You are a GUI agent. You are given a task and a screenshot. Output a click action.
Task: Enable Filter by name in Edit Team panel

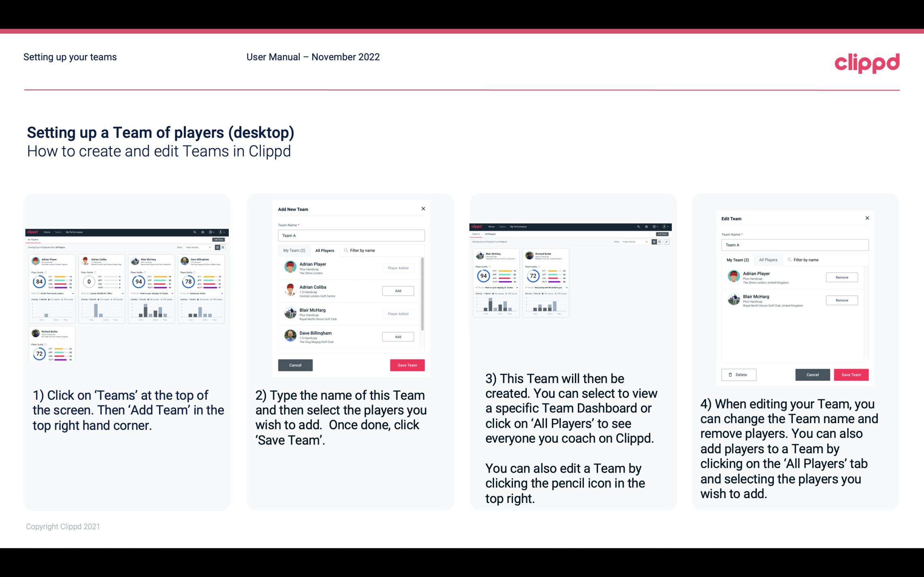pos(806,259)
